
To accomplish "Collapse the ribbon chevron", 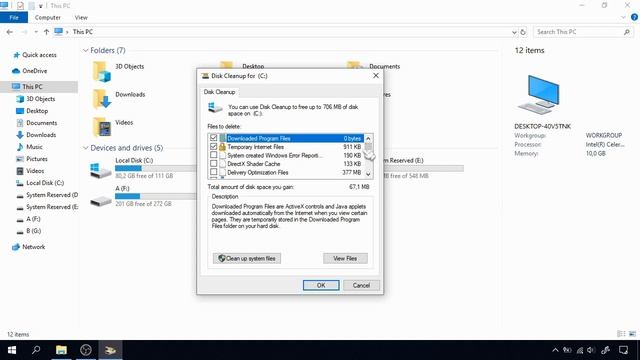I will pyautogui.click(x=623, y=17).
